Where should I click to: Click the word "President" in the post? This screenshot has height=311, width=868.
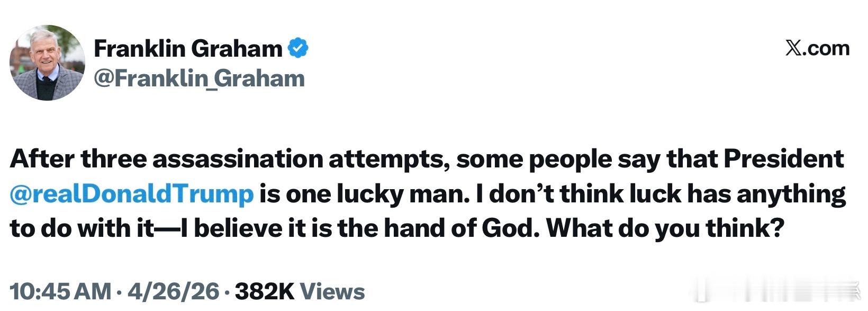pos(783,159)
